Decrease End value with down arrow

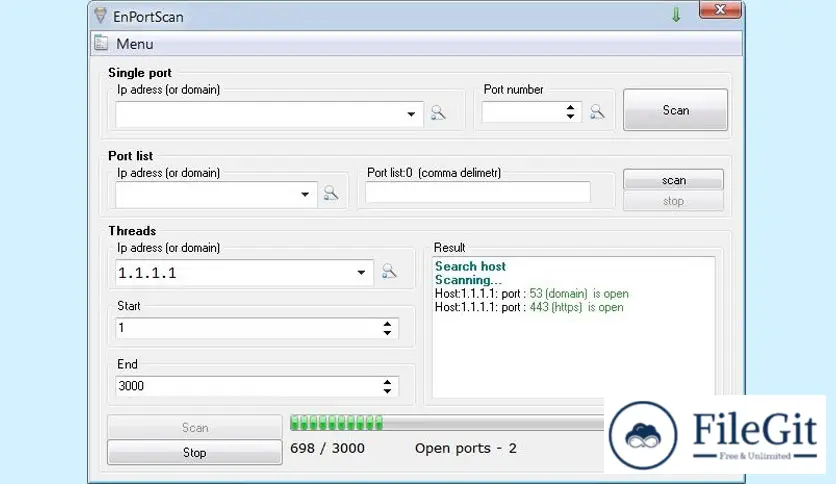click(388, 391)
